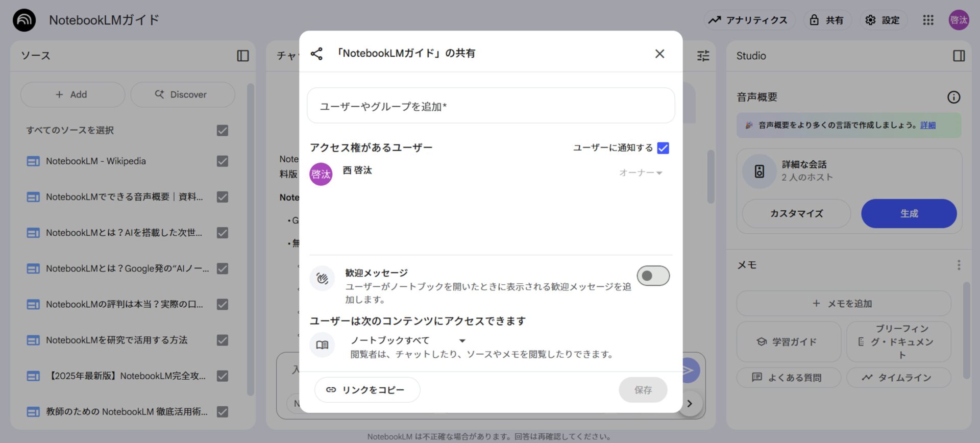
Task: Uncheck NotebookLMとは？Google発の source checkbox
Action: (223, 268)
